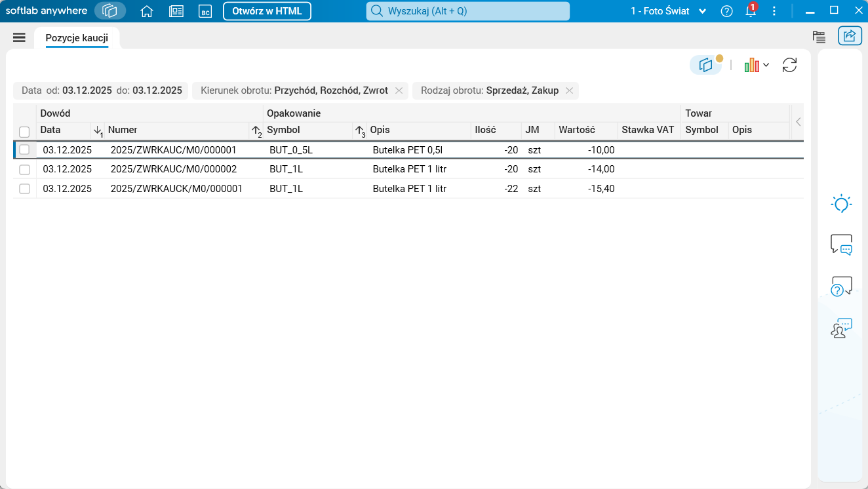Screen dimensions: 868x489
Task: Open help question mark icon
Action: click(726, 11)
